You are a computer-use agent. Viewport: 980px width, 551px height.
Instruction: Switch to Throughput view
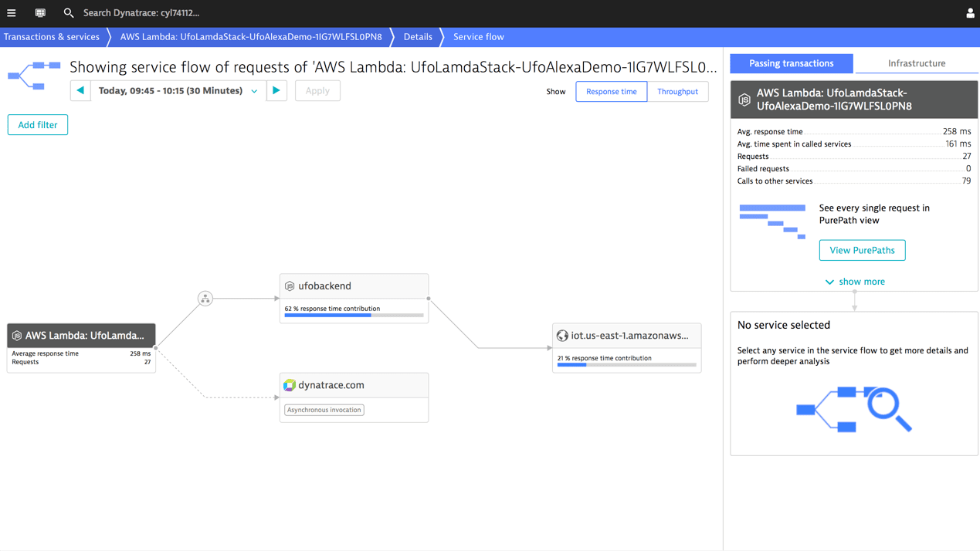click(677, 92)
